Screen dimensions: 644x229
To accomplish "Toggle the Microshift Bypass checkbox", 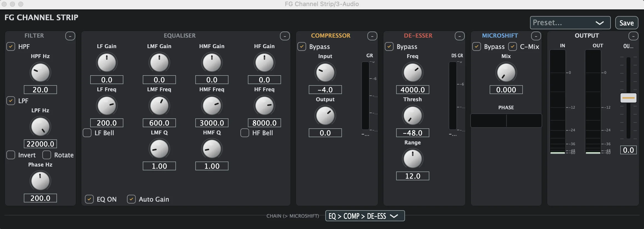I will 477,46.
